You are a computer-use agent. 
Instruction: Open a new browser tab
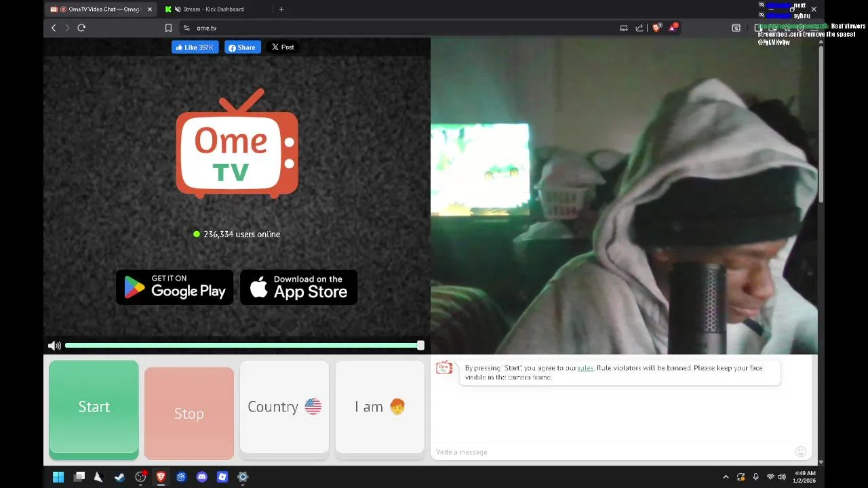coord(281,9)
